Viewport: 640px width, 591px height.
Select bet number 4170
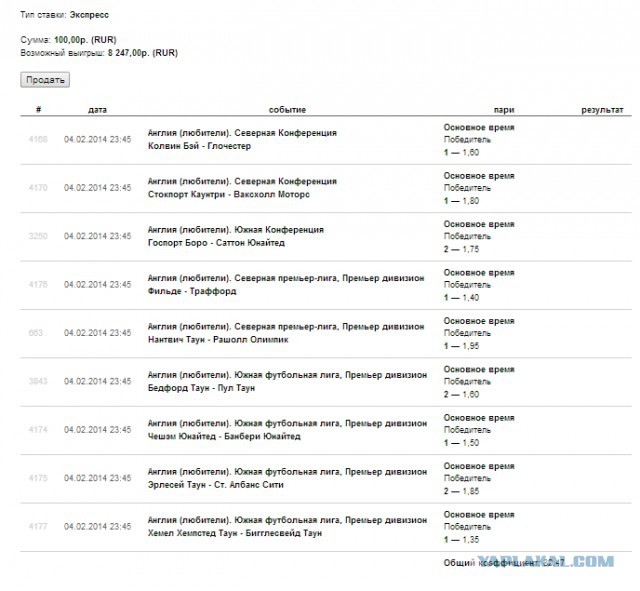[38, 187]
